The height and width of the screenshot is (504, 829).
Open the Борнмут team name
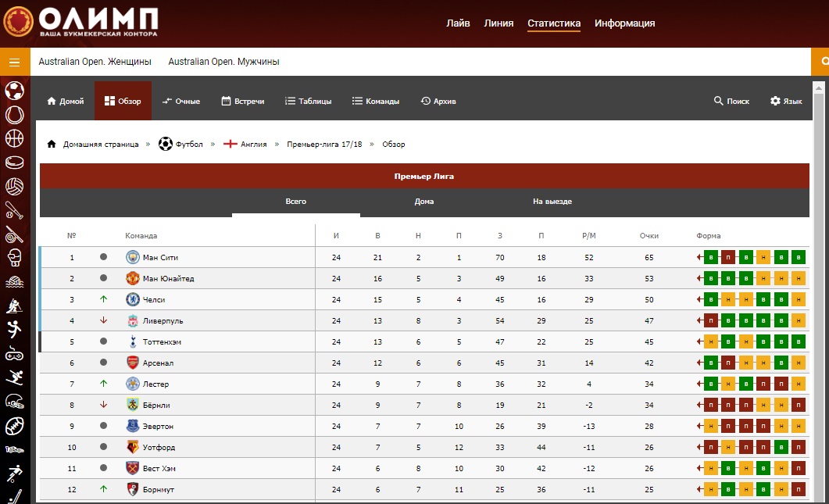click(x=159, y=490)
